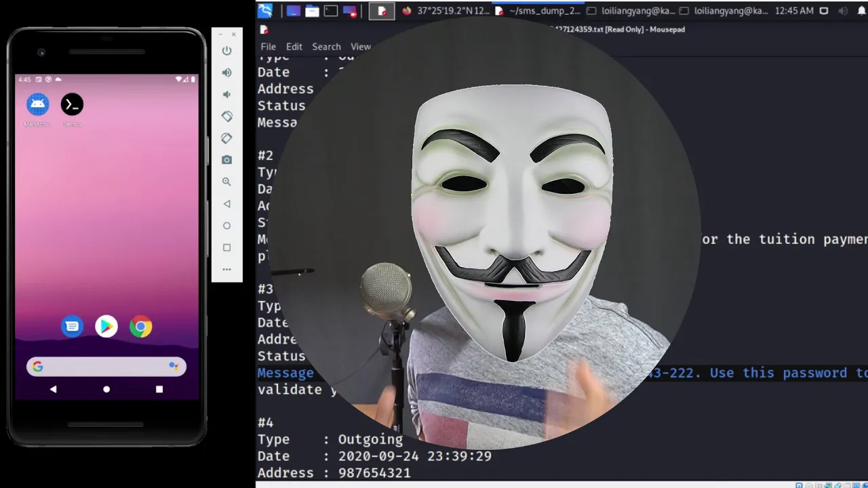Lower volume with emulator volume down icon
Image resolution: width=868 pixels, height=488 pixels.
tap(226, 94)
